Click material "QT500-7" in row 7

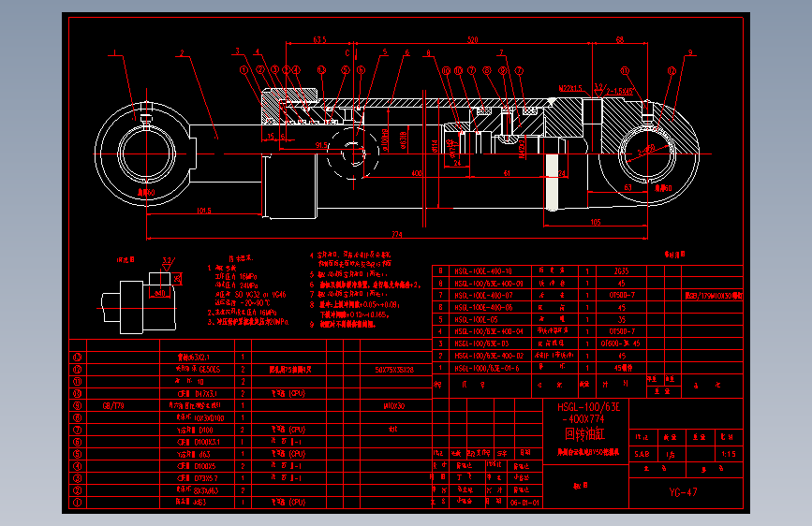click(622, 295)
